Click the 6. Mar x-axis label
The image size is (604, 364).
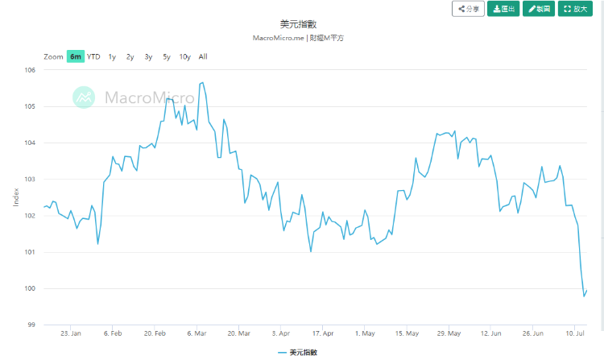pyautogui.click(x=197, y=333)
